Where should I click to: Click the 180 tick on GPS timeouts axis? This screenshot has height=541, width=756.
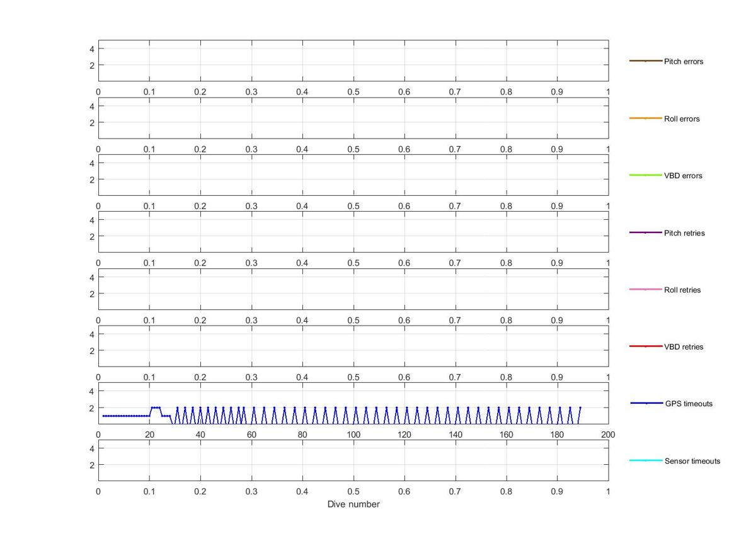[x=558, y=435]
